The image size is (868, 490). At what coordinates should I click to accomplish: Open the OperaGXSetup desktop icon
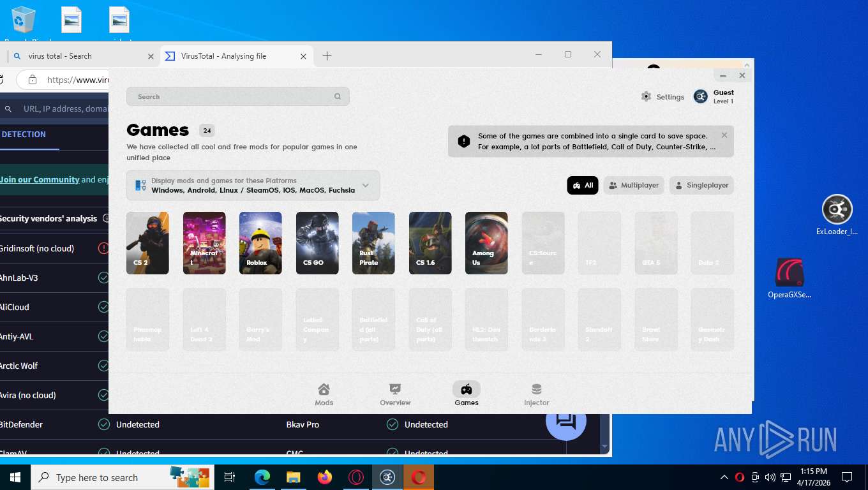pyautogui.click(x=789, y=279)
